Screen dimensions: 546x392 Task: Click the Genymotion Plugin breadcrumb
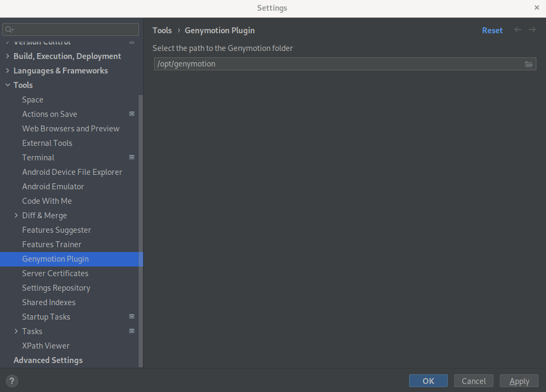coord(220,30)
